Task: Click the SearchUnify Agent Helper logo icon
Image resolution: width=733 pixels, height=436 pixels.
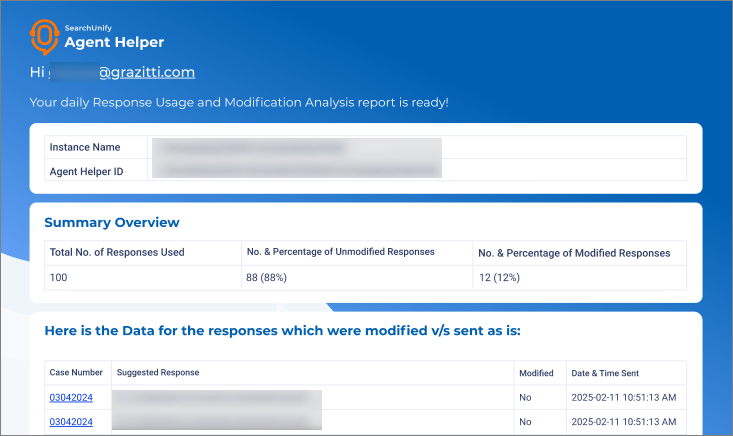Action: pyautogui.click(x=44, y=36)
